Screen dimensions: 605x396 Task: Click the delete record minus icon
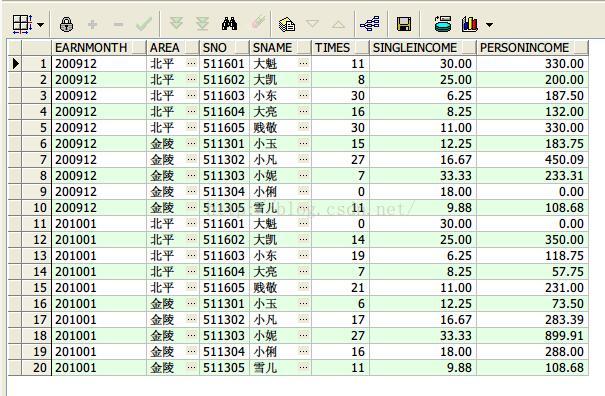[118, 25]
